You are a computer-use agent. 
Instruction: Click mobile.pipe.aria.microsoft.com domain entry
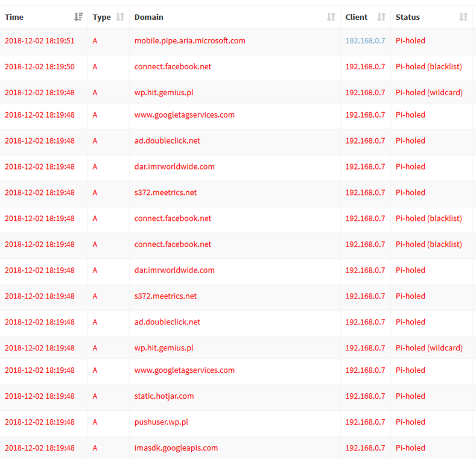pyautogui.click(x=189, y=40)
